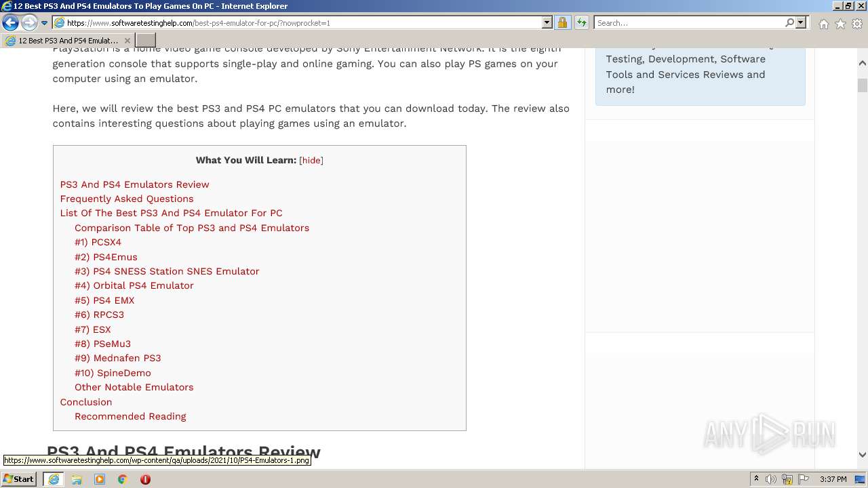
Task: Open the Favorites star icon
Action: tap(840, 24)
